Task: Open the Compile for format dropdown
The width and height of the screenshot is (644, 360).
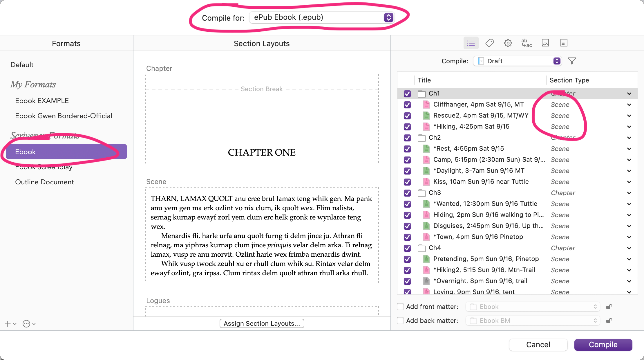Action: click(x=321, y=17)
